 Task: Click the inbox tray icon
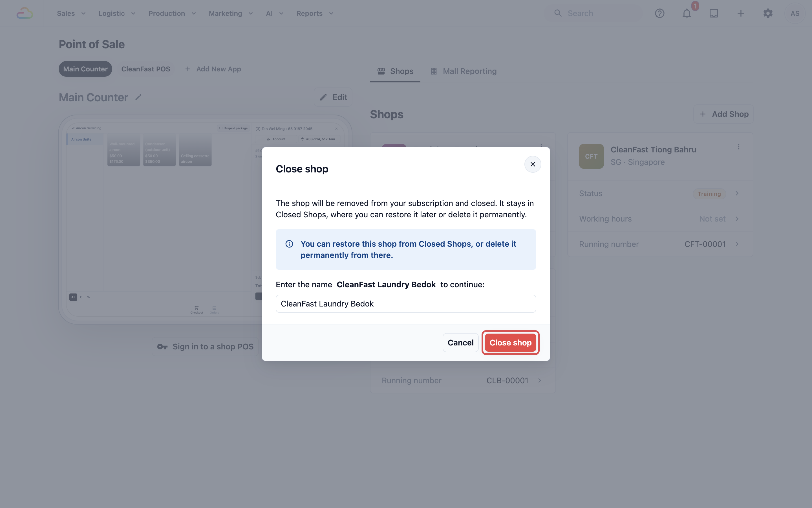coord(714,14)
